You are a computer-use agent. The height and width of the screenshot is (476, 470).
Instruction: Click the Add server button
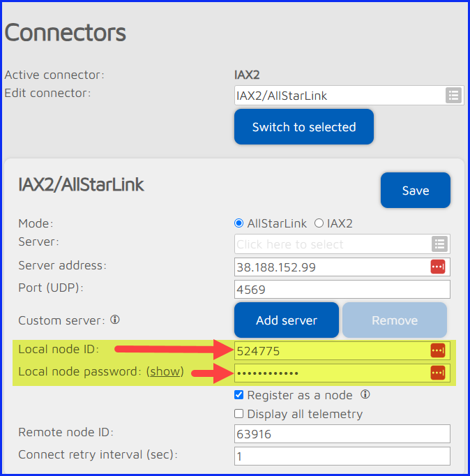point(287,320)
